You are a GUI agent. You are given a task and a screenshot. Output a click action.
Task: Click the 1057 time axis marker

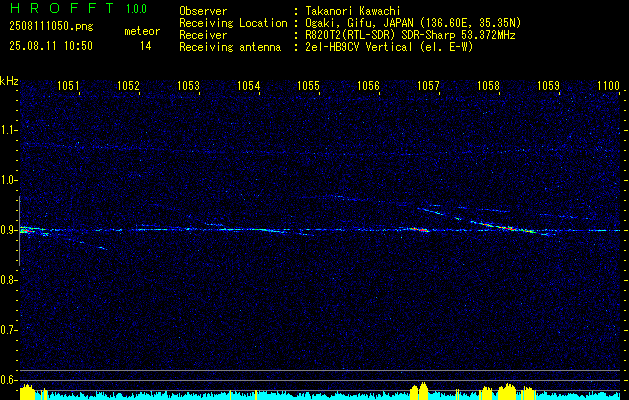click(428, 85)
